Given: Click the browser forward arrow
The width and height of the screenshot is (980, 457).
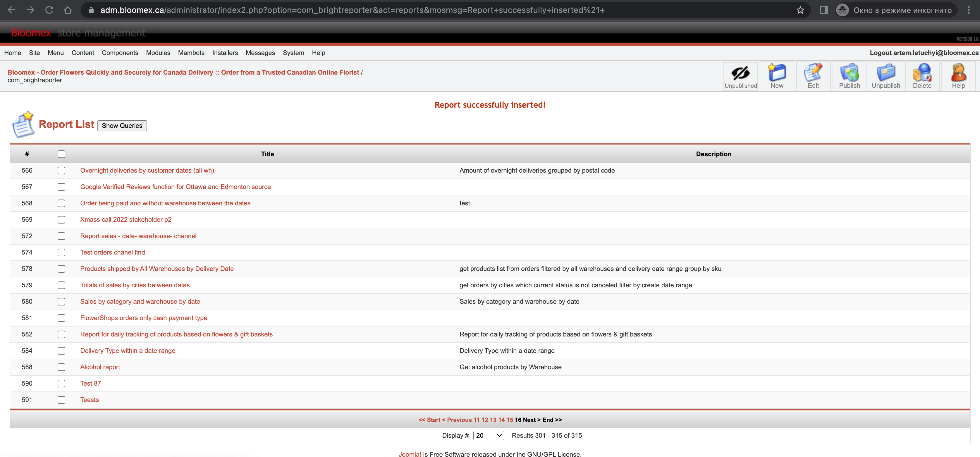Looking at the screenshot, I should tap(30, 10).
